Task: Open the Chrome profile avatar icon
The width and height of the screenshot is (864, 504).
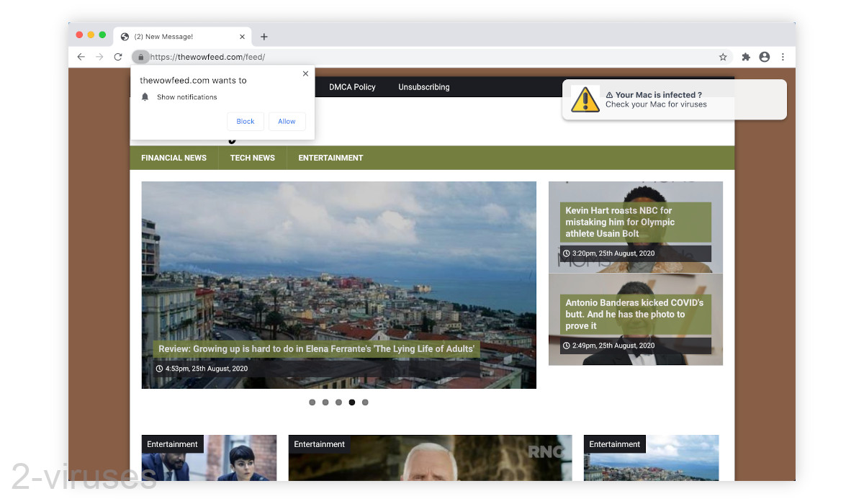Action: [x=765, y=56]
